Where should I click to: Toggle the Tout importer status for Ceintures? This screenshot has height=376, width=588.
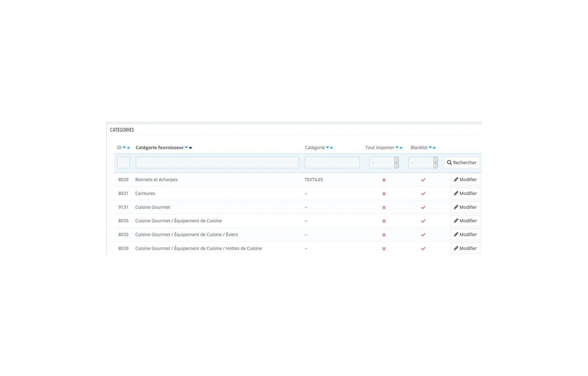pyautogui.click(x=384, y=193)
